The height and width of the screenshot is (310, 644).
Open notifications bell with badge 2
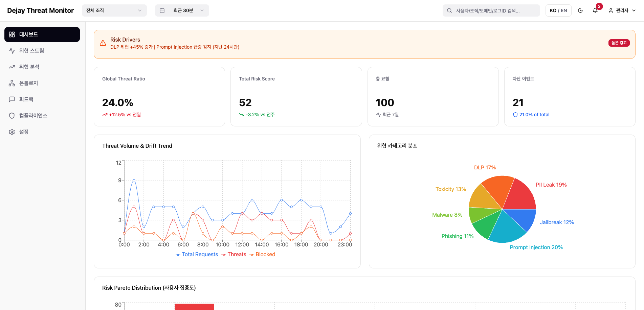click(x=595, y=10)
